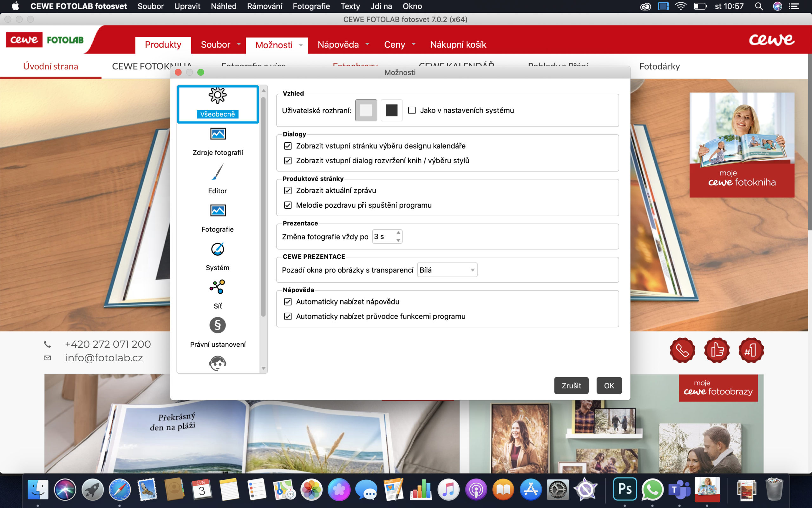The width and height of the screenshot is (812, 508).
Task: Decrease the photo change interval stepper
Action: pyautogui.click(x=398, y=240)
